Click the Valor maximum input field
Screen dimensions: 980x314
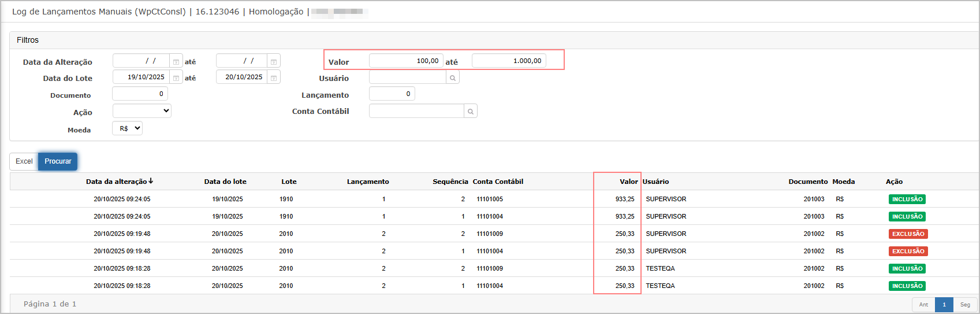[x=508, y=61]
